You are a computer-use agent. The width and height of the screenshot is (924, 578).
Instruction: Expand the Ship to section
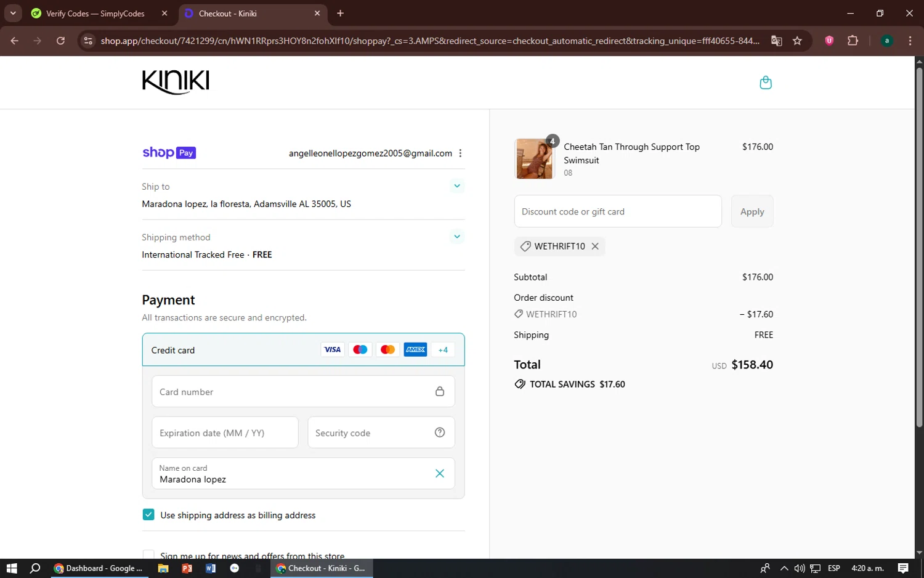pos(457,185)
